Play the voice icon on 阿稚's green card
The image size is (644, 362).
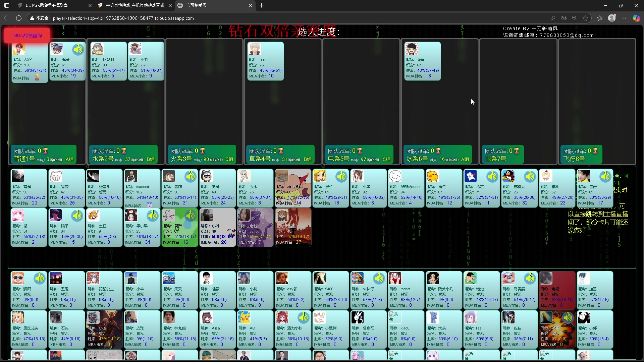[x=191, y=215]
